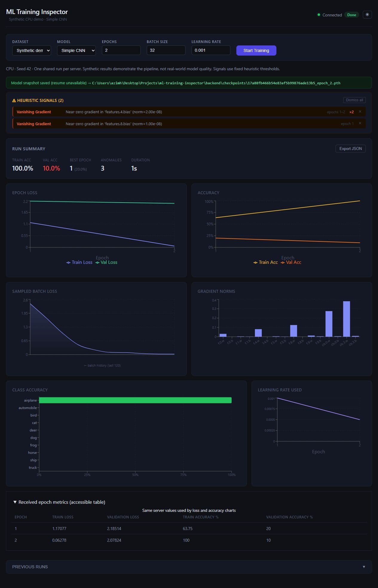Image resolution: width=378 pixels, height=588 pixels.
Task: Dismiss the features.8.bias vanishing gradient alert
Action: (360, 123)
